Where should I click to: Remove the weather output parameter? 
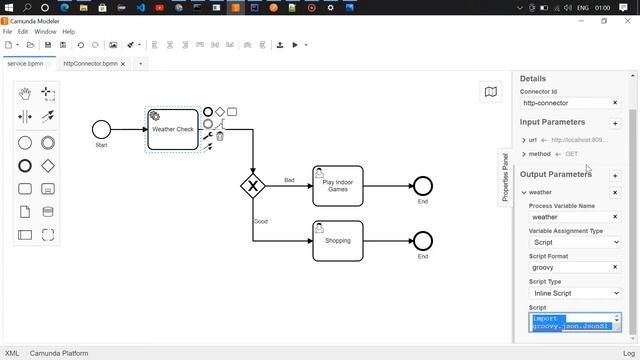tap(615, 192)
